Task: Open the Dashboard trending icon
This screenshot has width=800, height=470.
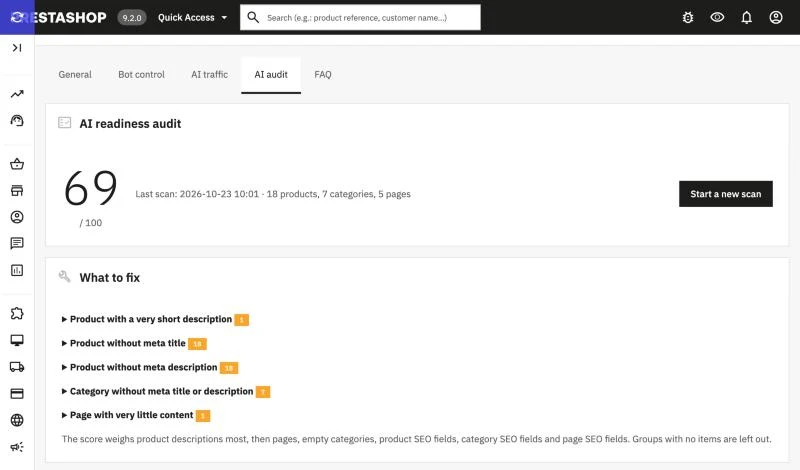Action: (x=17, y=94)
